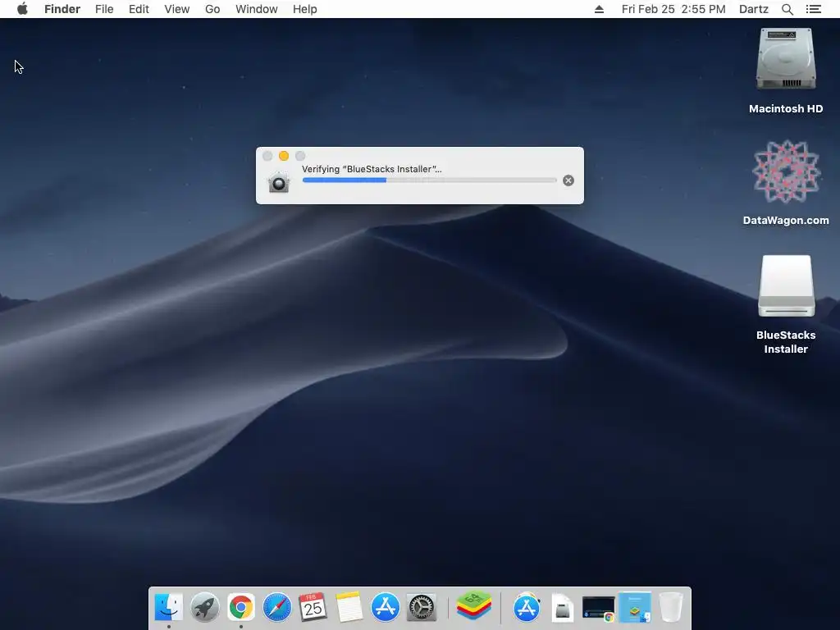Open Calendar showing Feb 25 in Dock

pos(313,607)
